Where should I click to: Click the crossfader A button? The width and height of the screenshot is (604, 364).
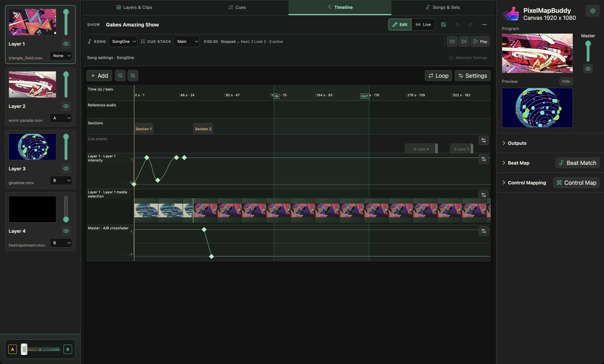tap(12, 349)
